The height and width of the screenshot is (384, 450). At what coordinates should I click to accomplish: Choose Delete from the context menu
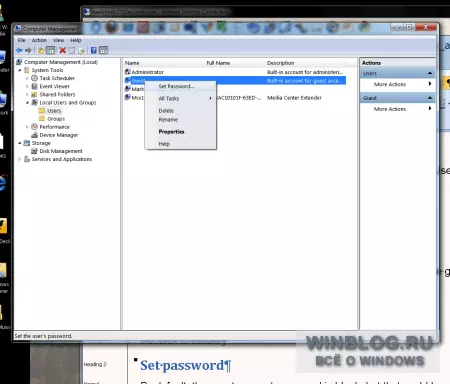pos(180,111)
